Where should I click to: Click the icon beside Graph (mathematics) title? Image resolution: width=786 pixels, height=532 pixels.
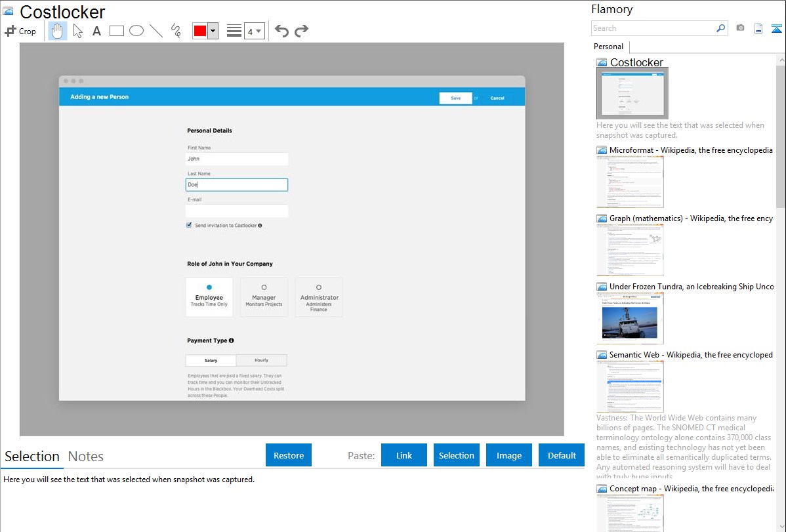pos(602,218)
